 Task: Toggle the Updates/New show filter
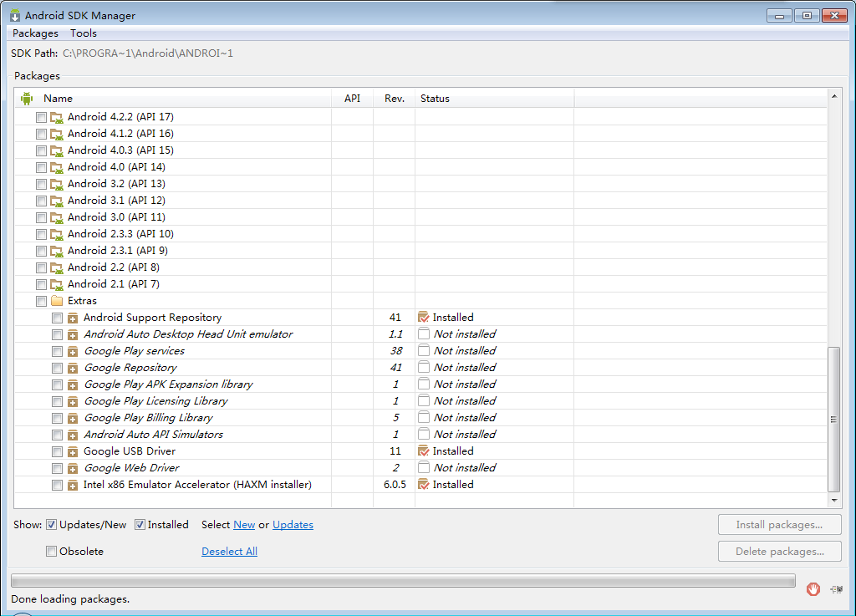(x=51, y=525)
